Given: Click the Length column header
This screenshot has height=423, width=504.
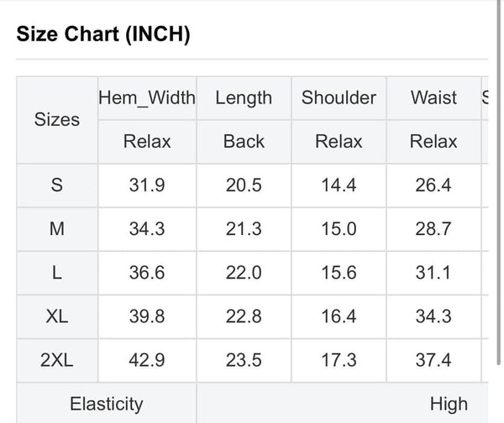Looking at the screenshot, I should coord(244,97).
